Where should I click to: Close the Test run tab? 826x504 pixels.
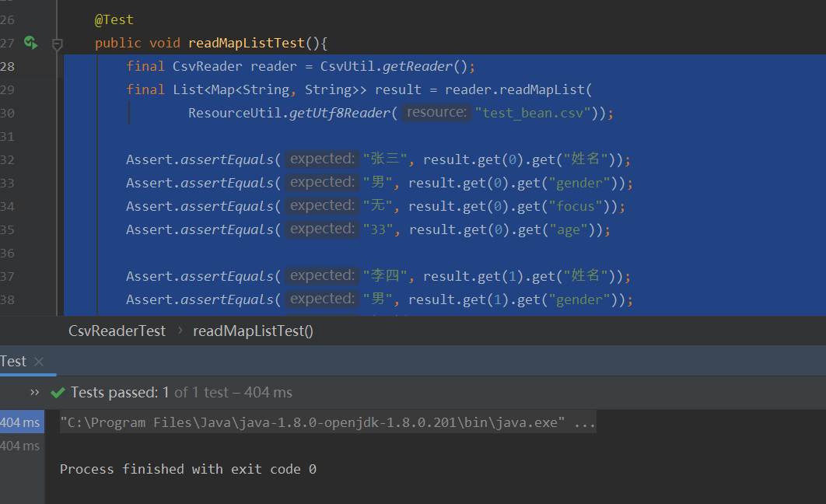coord(38,362)
